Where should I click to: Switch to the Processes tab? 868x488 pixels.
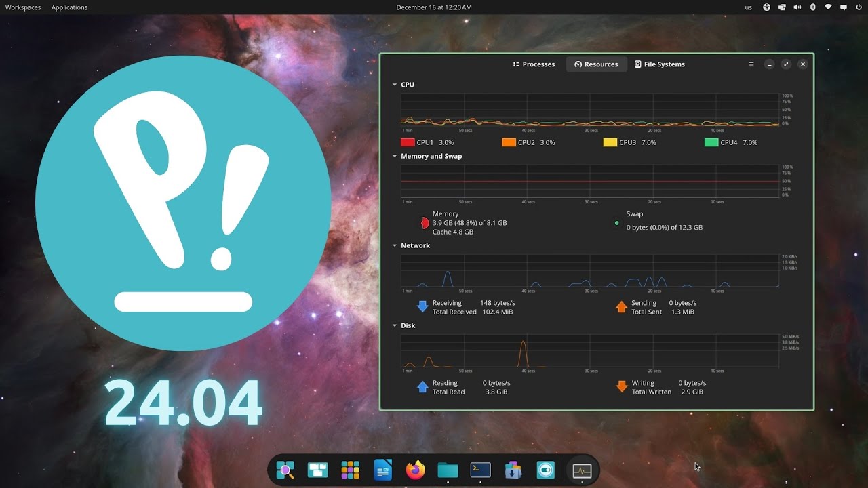pos(534,64)
